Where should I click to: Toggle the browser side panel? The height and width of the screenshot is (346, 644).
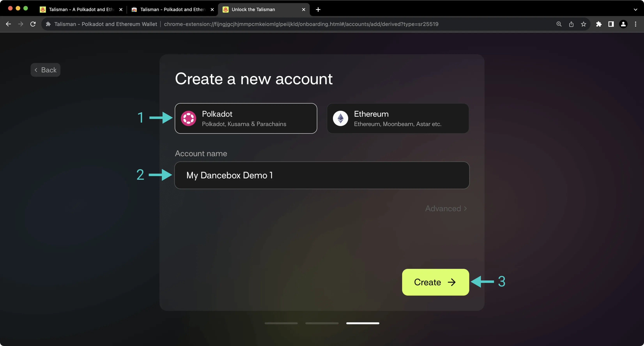tap(611, 24)
